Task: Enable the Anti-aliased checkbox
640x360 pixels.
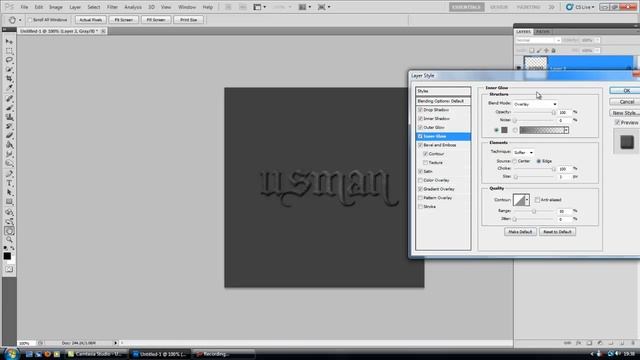Action: point(537,200)
